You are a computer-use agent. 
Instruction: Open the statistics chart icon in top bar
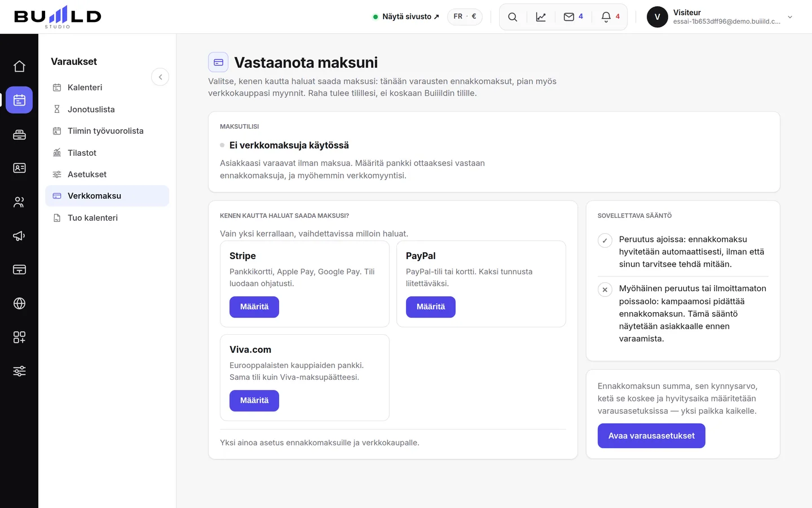[x=541, y=17]
